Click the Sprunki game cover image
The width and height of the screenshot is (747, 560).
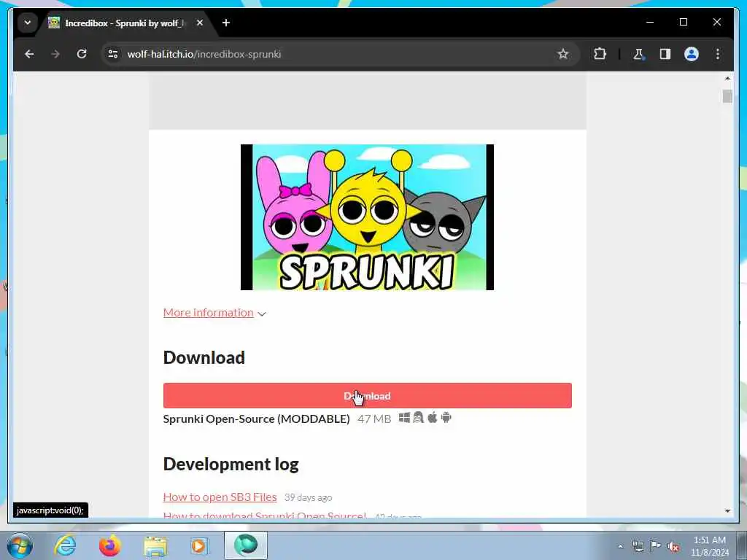367,217
